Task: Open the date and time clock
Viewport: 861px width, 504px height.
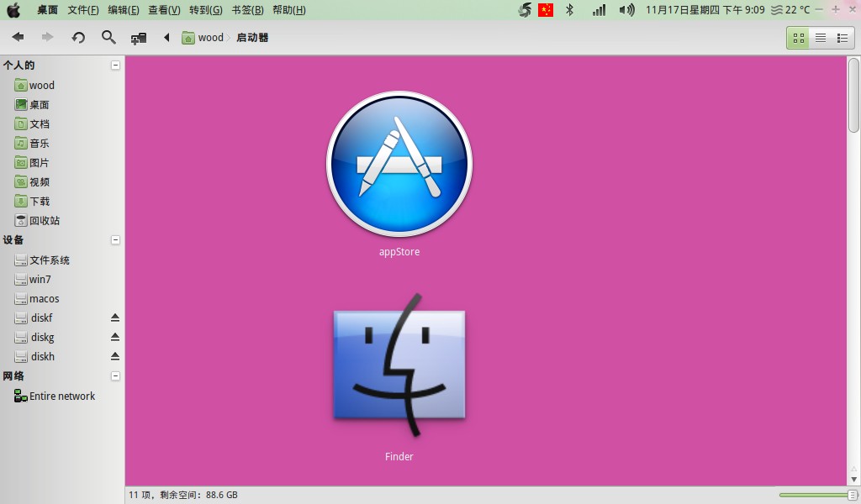Action: pos(705,10)
